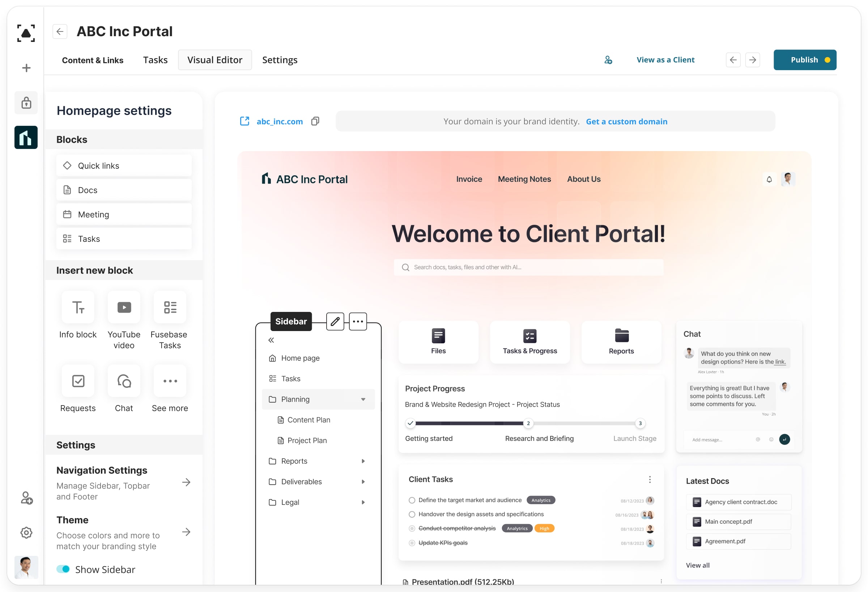Open the Tasks & Progress card
This screenshot has height=592, width=868.
click(530, 342)
